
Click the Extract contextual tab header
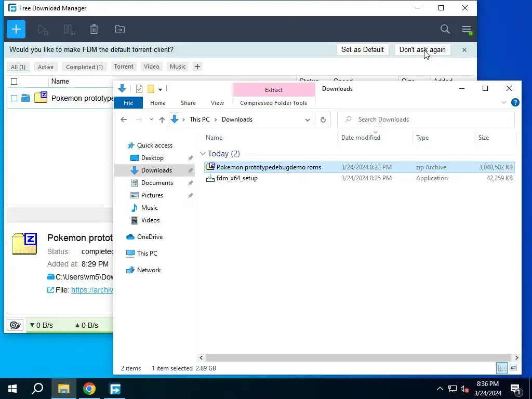tap(273, 89)
